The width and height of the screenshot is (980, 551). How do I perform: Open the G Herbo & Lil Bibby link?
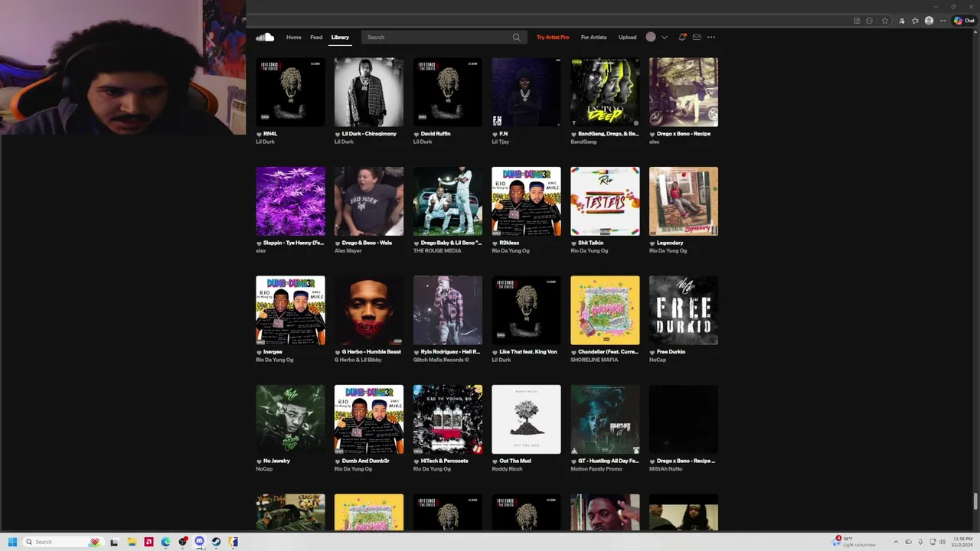click(358, 360)
